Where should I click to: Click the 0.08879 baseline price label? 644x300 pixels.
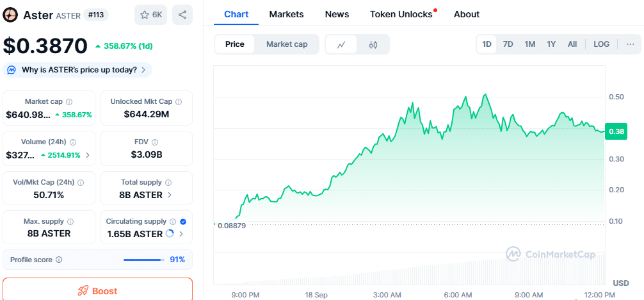(232, 226)
